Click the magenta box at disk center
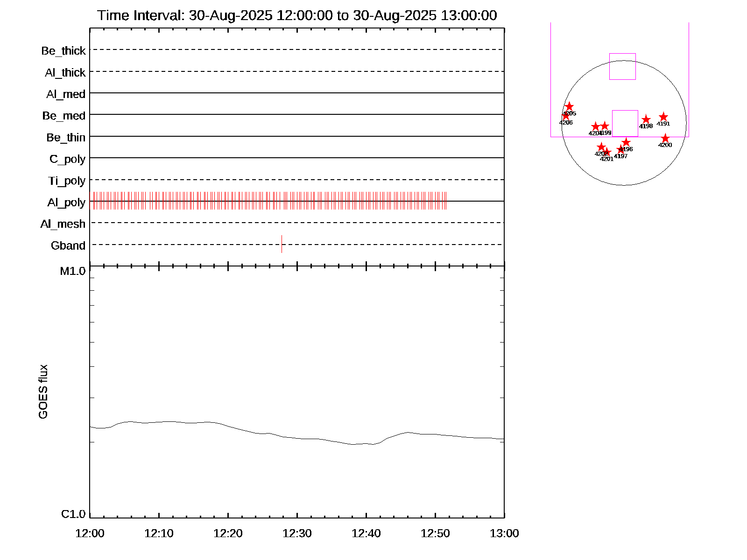The width and height of the screenshot is (747, 560). pyautogui.click(x=625, y=123)
